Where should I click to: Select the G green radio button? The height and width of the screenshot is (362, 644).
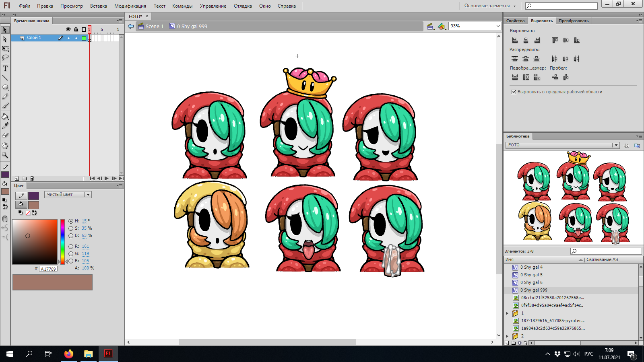[x=71, y=254]
